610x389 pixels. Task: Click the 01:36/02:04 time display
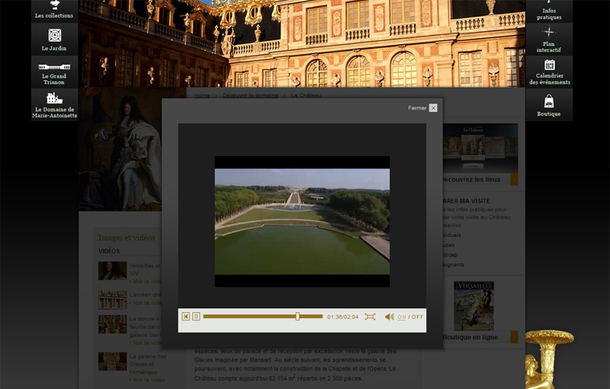(x=343, y=317)
